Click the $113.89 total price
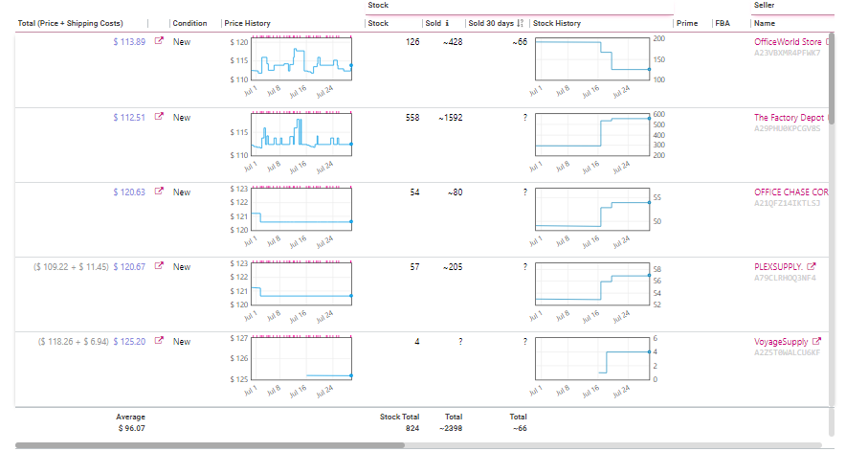868x474 pixels. 129,42
